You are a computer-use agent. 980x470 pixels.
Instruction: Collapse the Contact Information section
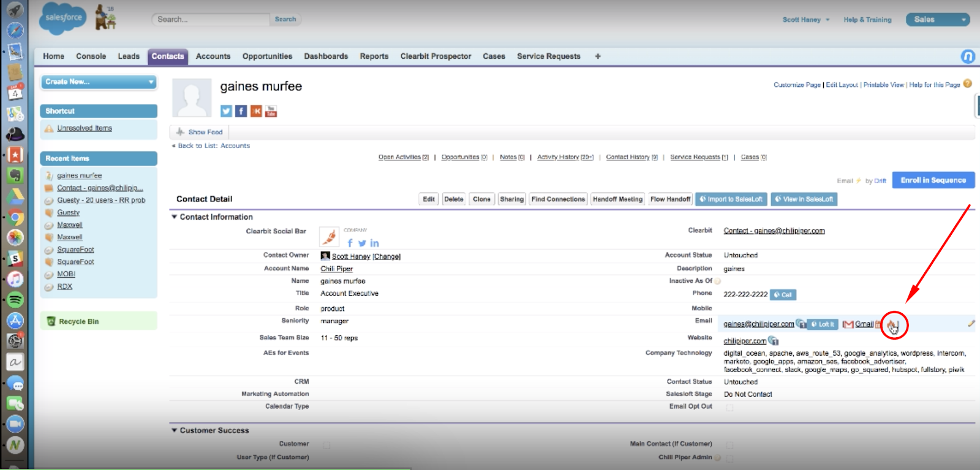(x=175, y=217)
